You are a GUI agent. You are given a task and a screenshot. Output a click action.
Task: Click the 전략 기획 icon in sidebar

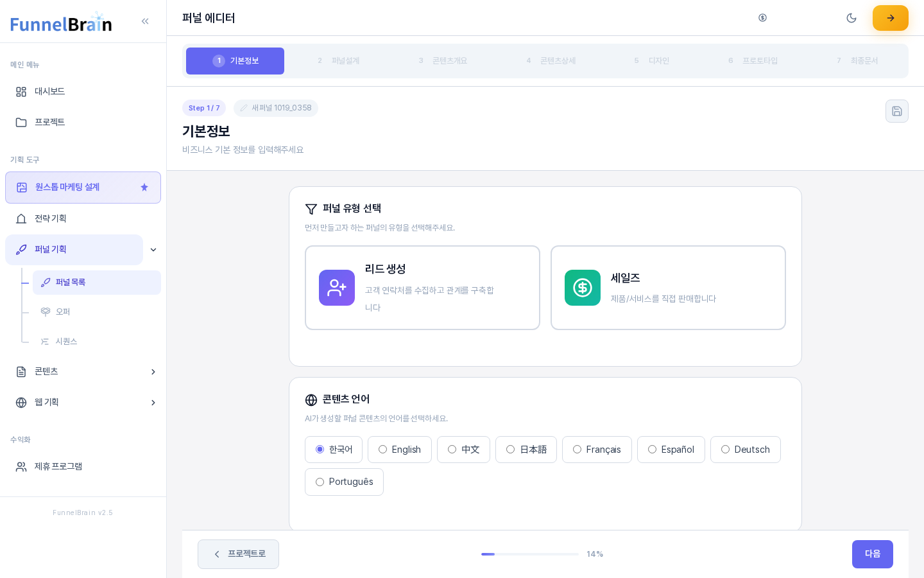pos(21,219)
